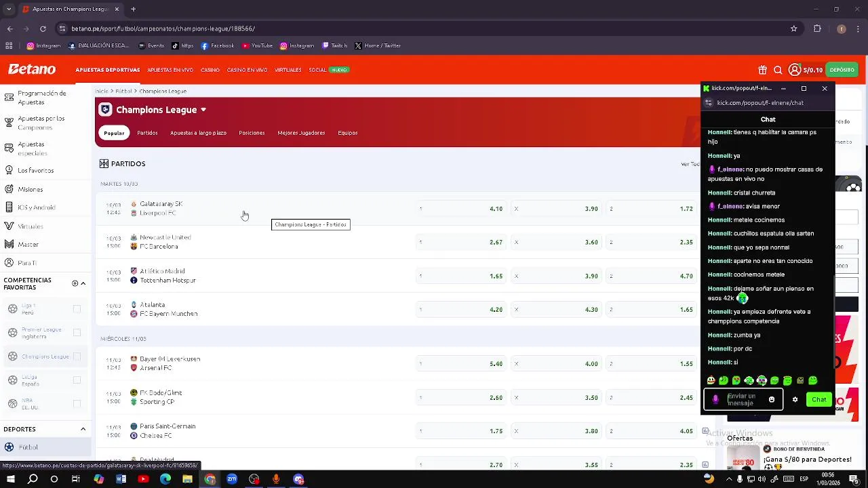
Task: Tick the NBA EE. UU. checkbox
Action: pos(77,404)
